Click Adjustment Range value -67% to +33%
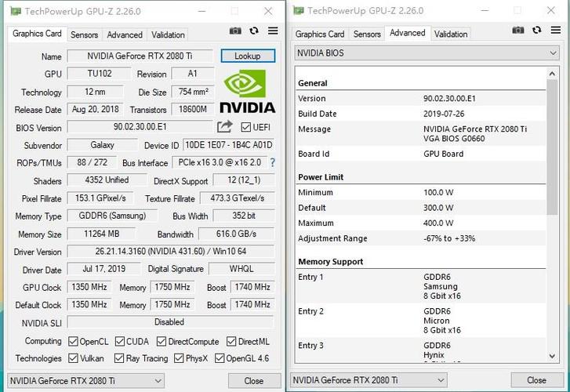 pos(449,238)
